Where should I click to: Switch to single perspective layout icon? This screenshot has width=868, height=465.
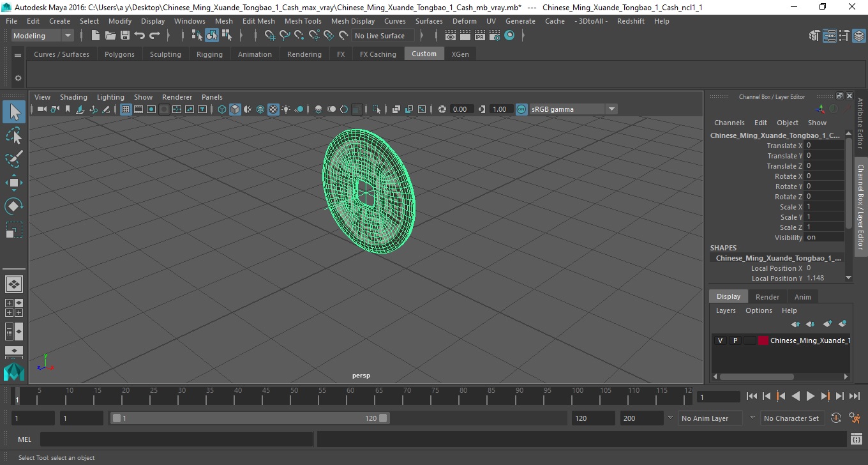point(14,284)
